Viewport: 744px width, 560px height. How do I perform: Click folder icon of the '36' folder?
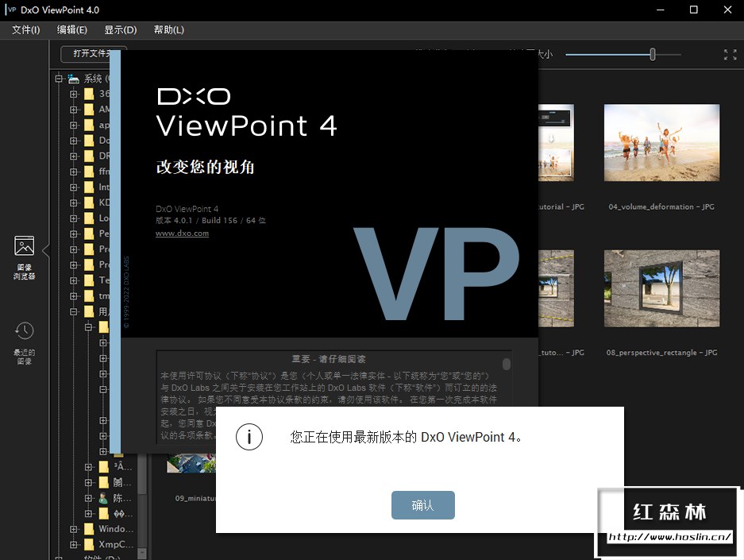point(89,94)
